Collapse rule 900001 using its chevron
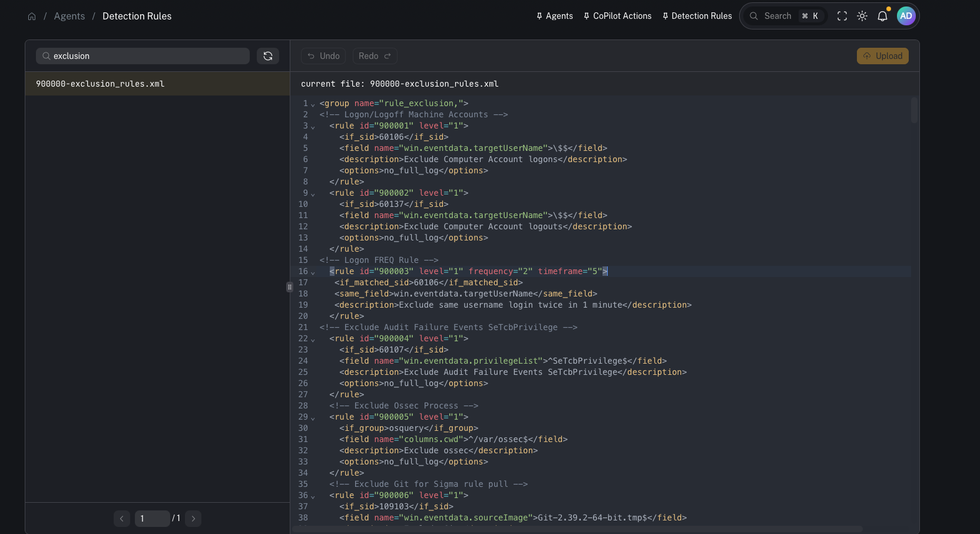The height and width of the screenshot is (534, 980). [313, 128]
